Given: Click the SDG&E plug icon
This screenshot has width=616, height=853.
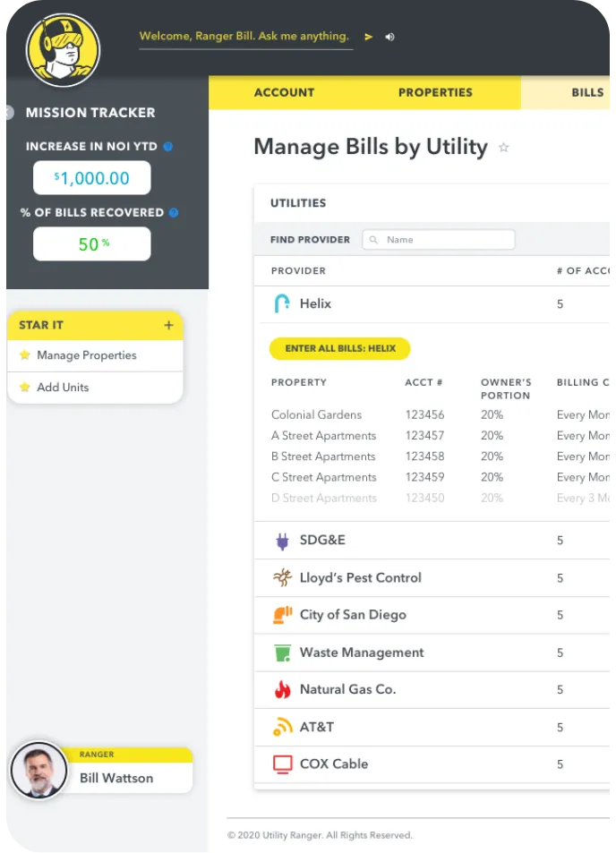Looking at the screenshot, I should pos(282,541).
